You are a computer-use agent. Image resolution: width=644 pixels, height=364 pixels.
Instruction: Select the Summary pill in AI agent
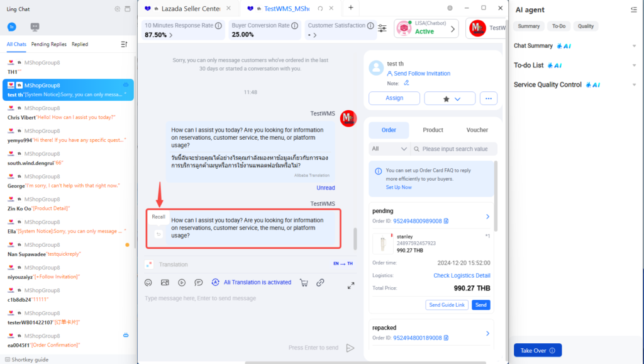coord(528,26)
